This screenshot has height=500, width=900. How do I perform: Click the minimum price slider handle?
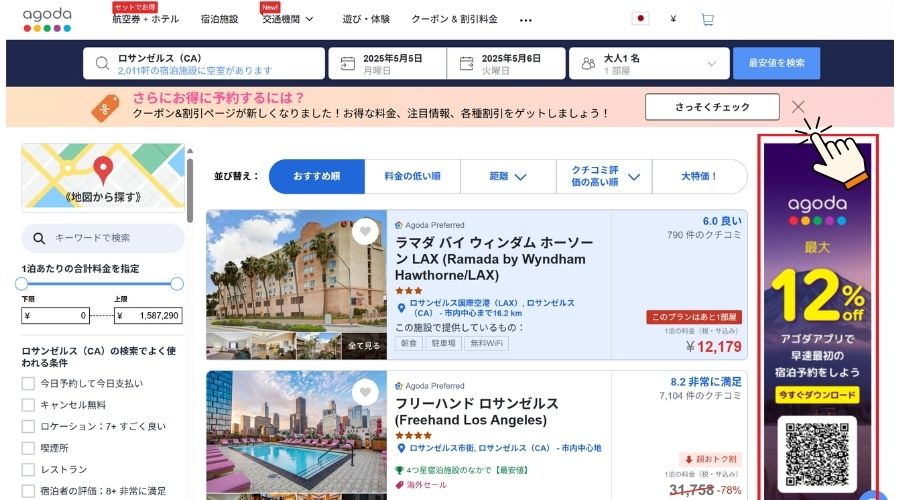tap(21, 284)
